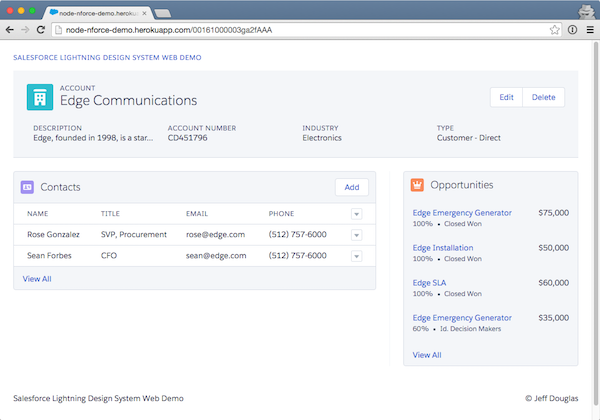The image size is (600, 420).
Task: Click rose@edge.com email cell
Action: (x=215, y=234)
